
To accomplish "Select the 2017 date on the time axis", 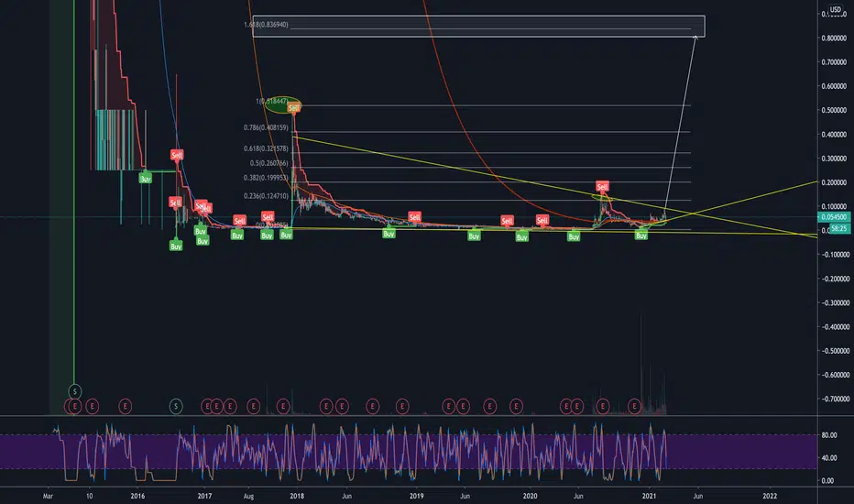I will pos(204,496).
